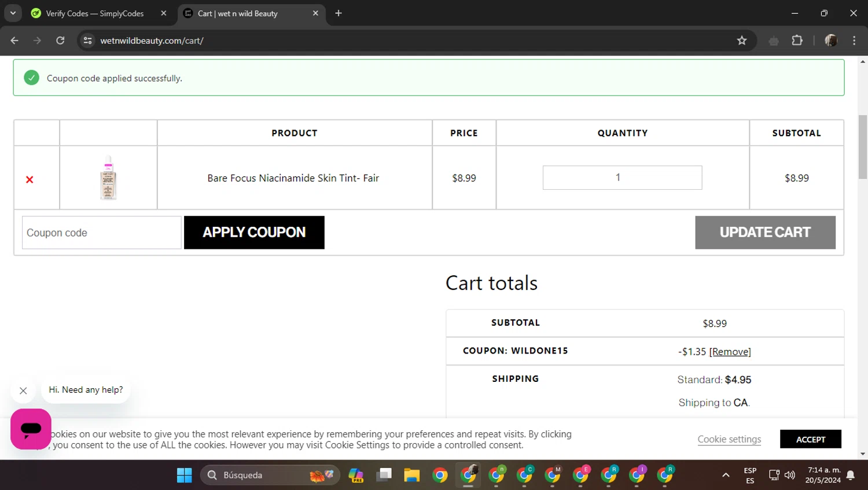The width and height of the screenshot is (868, 490).
Task: Open Chrome profile 'M' on the taskbar
Action: coord(553,475)
